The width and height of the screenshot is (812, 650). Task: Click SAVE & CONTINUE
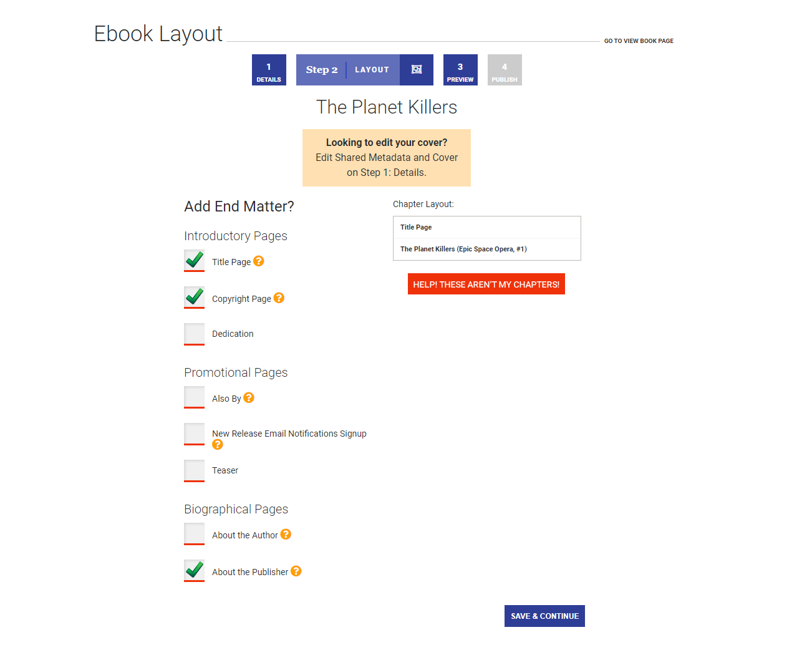tap(544, 616)
